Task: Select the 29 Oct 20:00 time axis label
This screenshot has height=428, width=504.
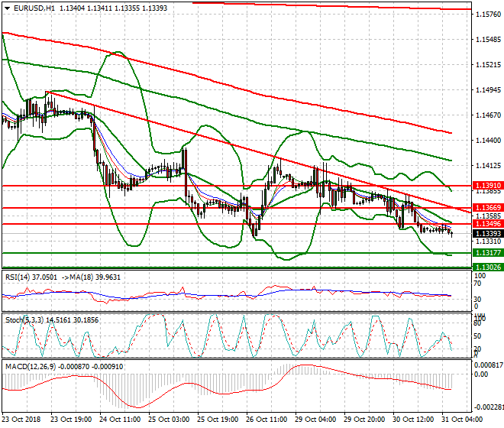Action: coord(364,420)
